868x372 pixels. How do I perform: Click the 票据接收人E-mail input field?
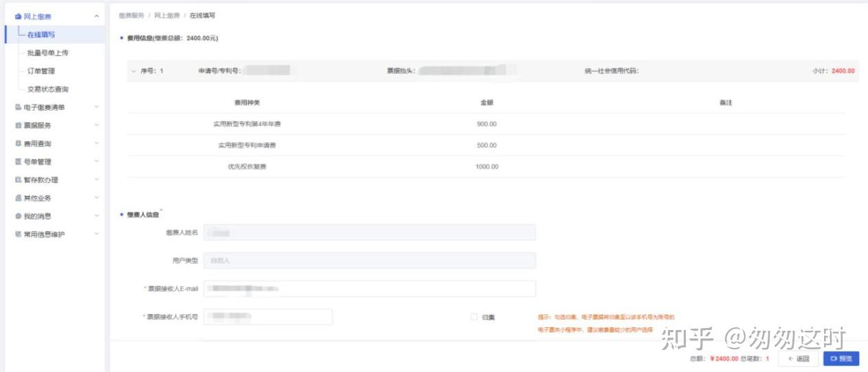coord(369,289)
